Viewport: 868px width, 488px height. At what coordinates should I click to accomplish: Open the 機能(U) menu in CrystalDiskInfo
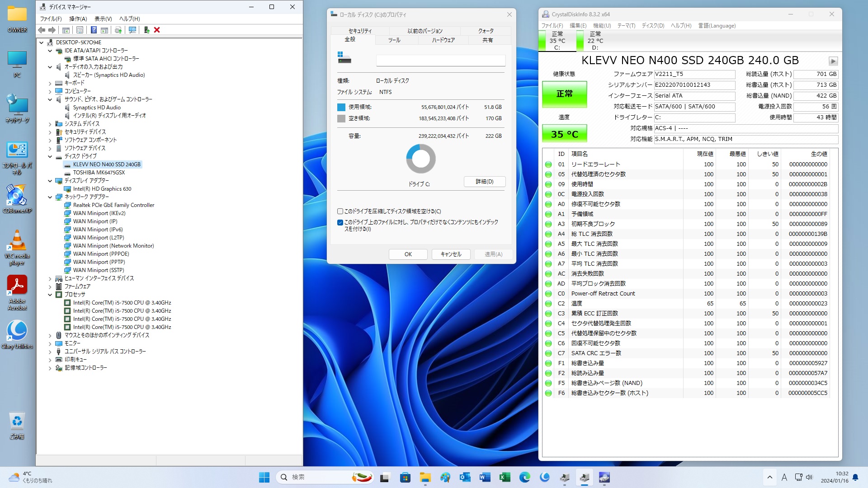[x=602, y=26]
